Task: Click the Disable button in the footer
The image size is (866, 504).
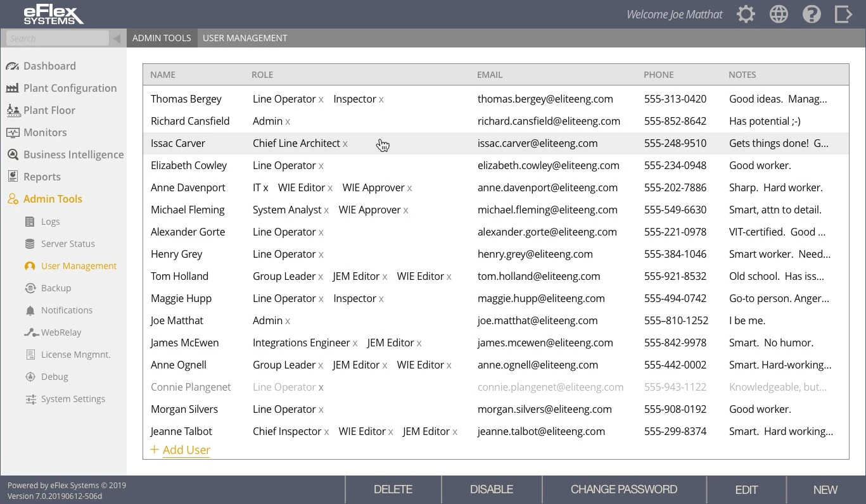Action: tap(491, 489)
